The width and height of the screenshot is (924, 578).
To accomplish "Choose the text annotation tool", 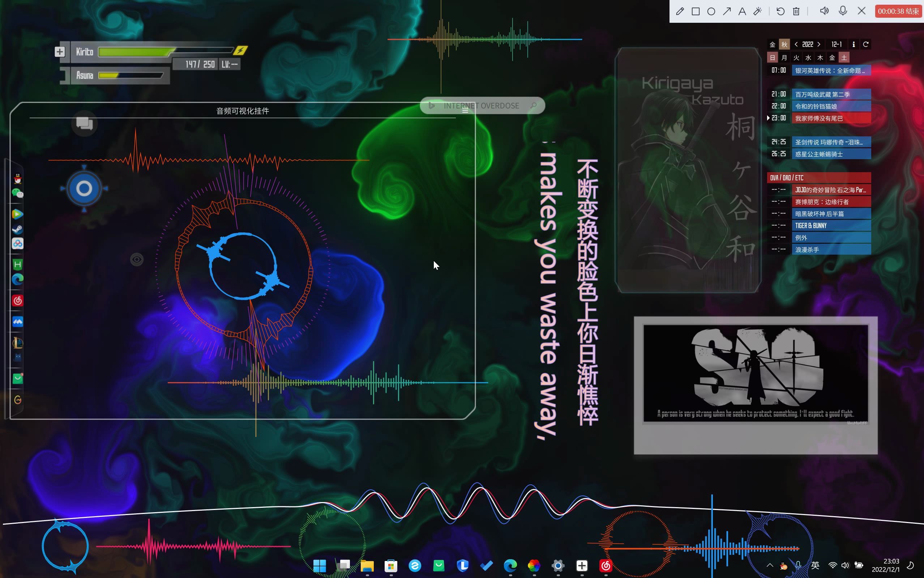I will [x=742, y=11].
